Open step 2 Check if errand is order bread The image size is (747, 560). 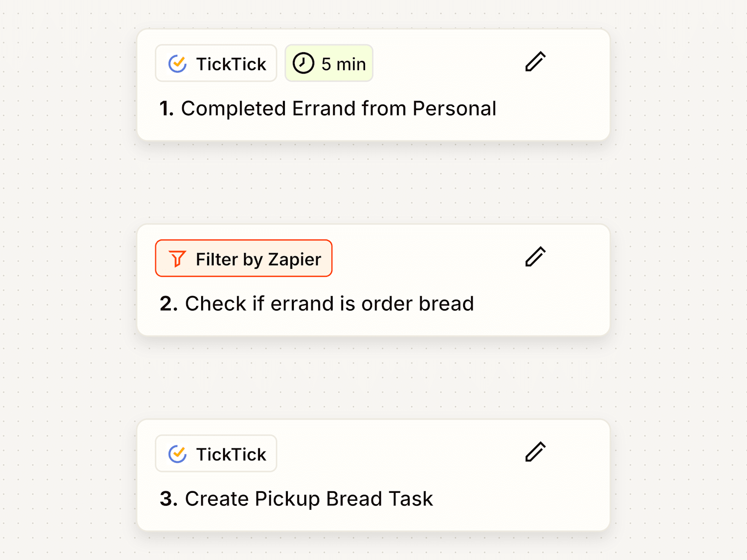pos(373,280)
